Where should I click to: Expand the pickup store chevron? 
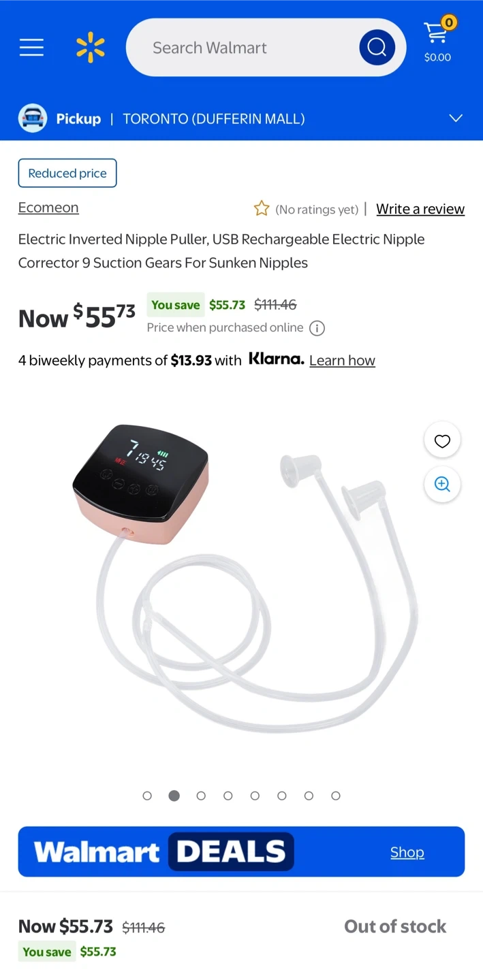[456, 118]
